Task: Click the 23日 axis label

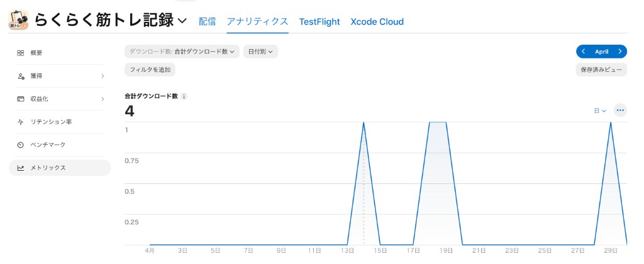Action: pyautogui.click(x=512, y=250)
